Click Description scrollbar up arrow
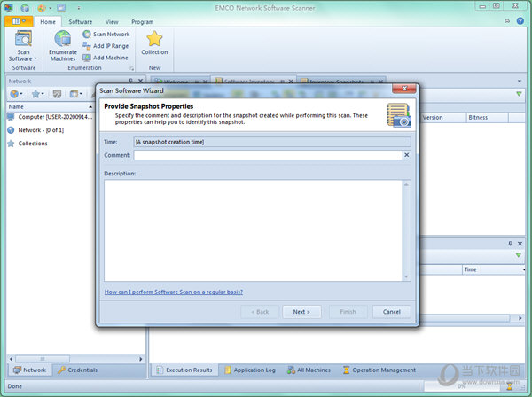Screen dimensions: 532x397 (406, 184)
